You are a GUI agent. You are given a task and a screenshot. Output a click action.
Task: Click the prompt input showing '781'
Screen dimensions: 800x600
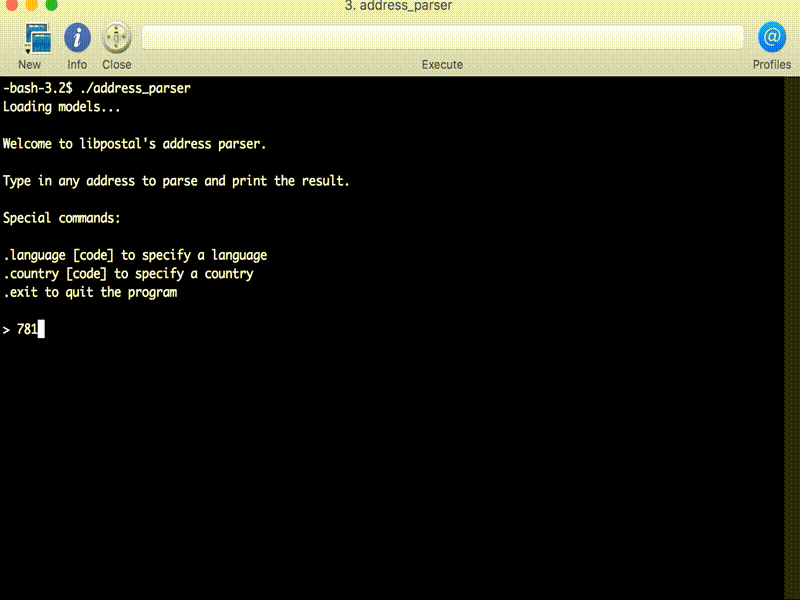(28, 330)
